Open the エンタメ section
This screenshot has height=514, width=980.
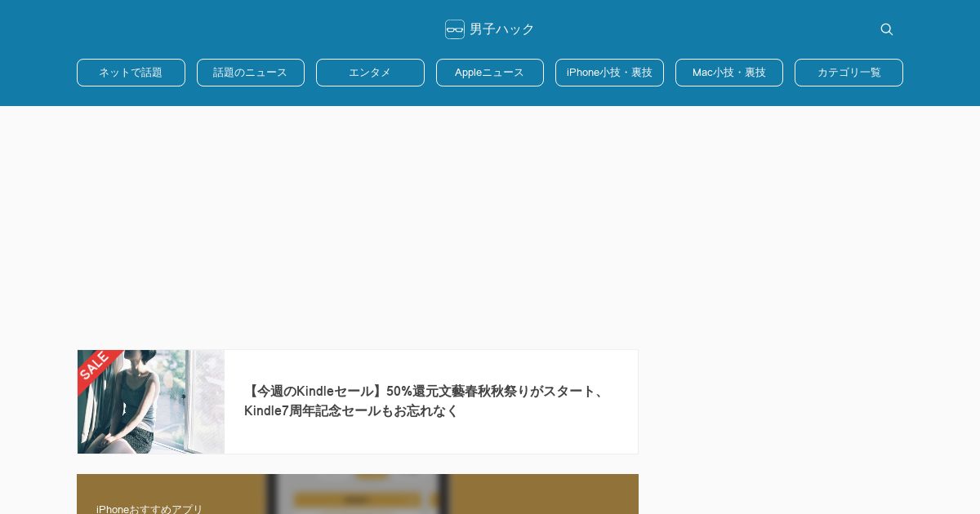pyautogui.click(x=370, y=73)
